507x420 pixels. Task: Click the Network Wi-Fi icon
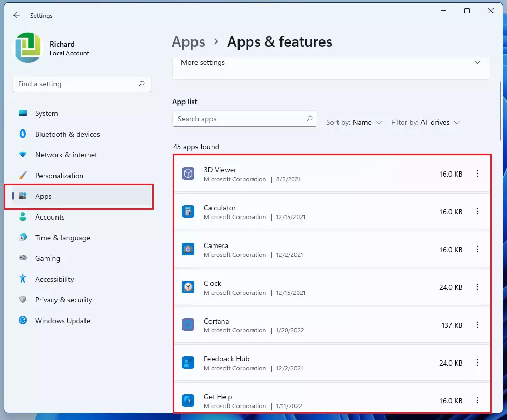[23, 154]
